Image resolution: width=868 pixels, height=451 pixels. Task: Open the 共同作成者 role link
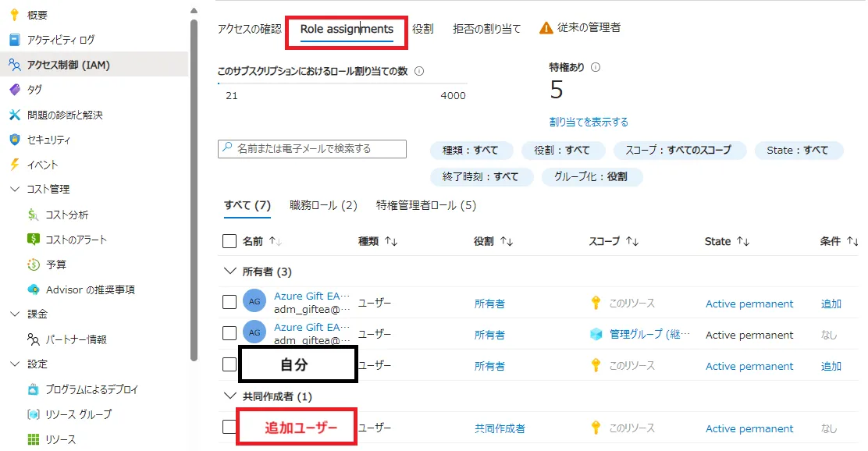500,428
